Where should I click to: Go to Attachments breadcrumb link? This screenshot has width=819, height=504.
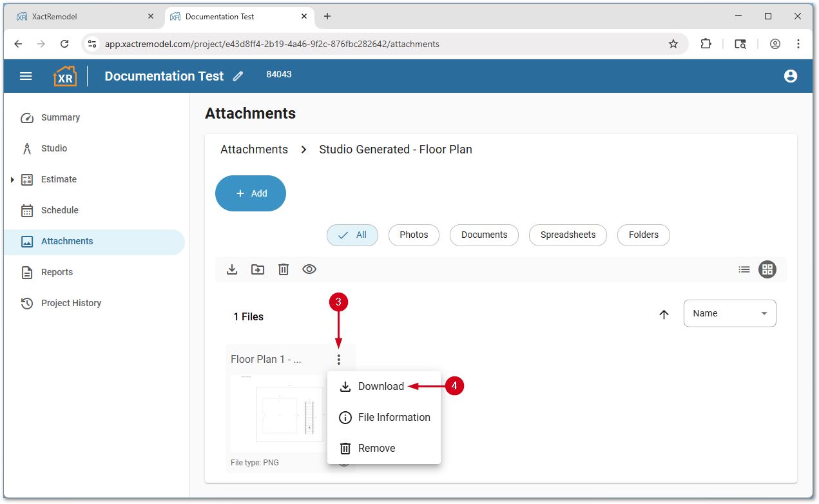[x=254, y=150]
